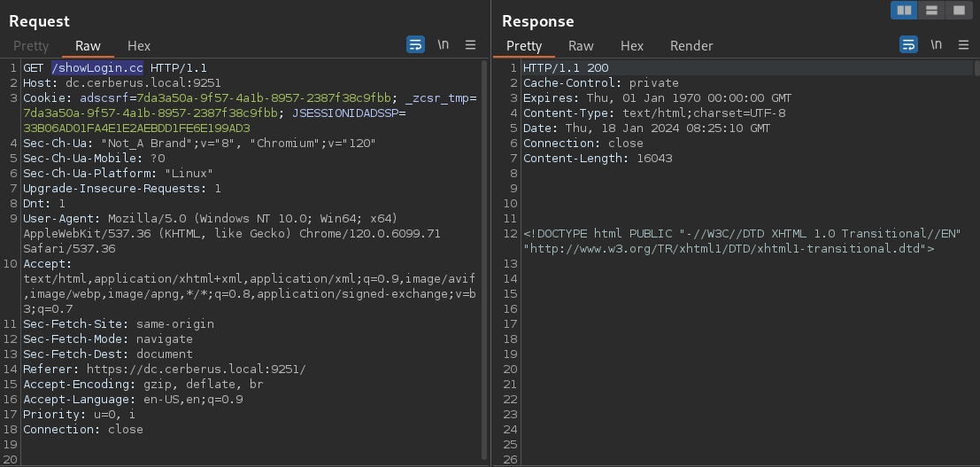Viewport: 980px width, 467px height.
Task: Open the Response Pretty tab
Action: (x=524, y=46)
